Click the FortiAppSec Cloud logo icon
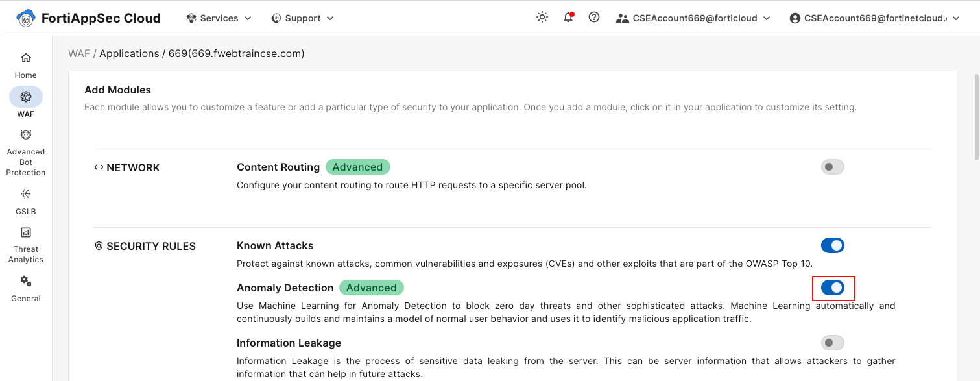The image size is (980, 381). 26,18
